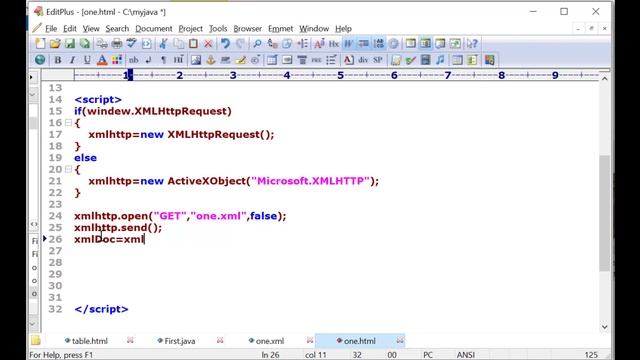
Task: Open the Document menu
Action: click(x=154, y=29)
